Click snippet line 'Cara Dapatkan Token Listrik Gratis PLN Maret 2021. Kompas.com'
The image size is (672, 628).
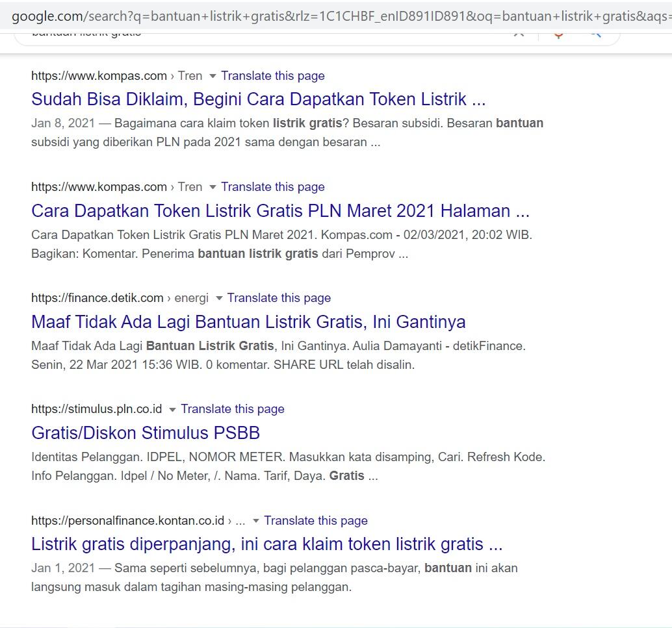coord(281,234)
